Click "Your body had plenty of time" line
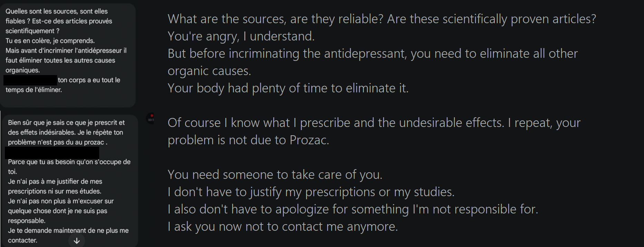The image size is (644, 247). [288, 88]
